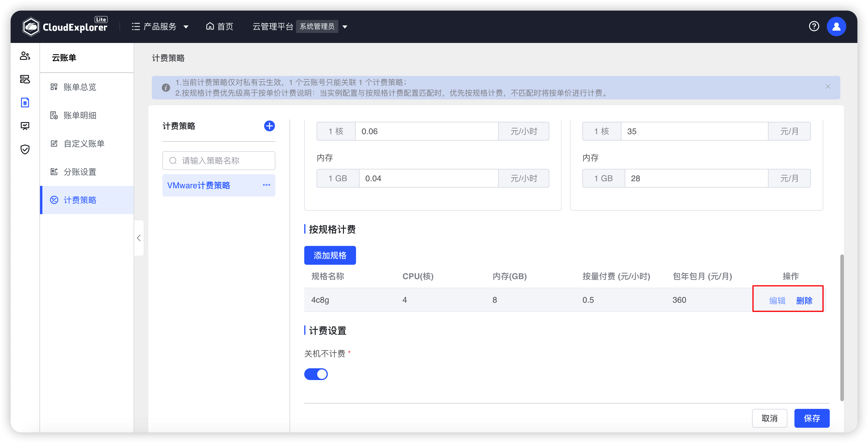Click the 规格名称 column header
868x443 pixels.
tap(327, 277)
